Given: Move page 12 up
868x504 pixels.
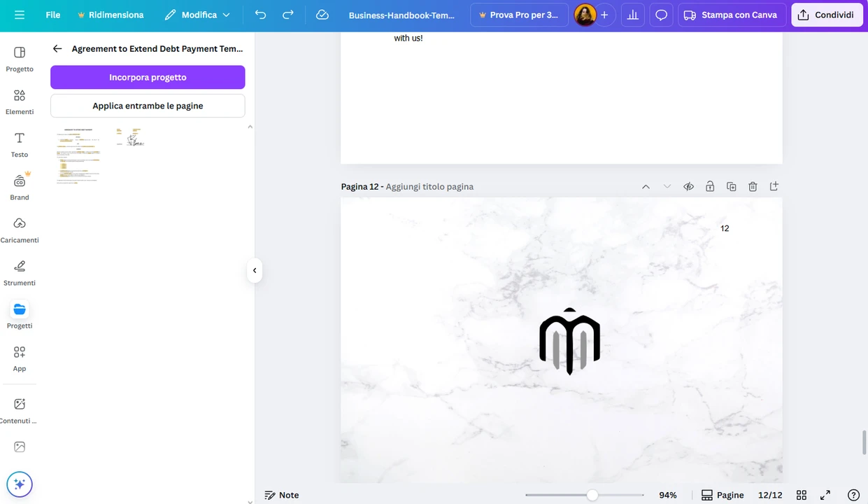Looking at the screenshot, I should tap(646, 187).
